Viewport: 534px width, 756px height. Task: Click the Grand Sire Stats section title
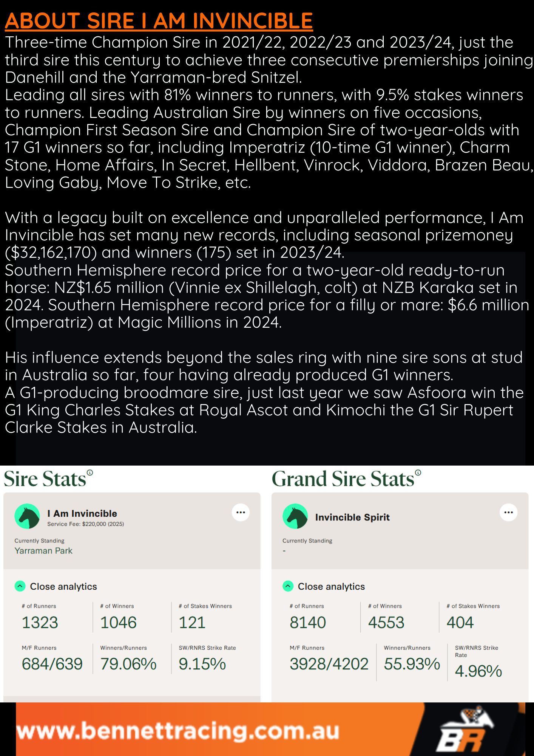(x=343, y=479)
